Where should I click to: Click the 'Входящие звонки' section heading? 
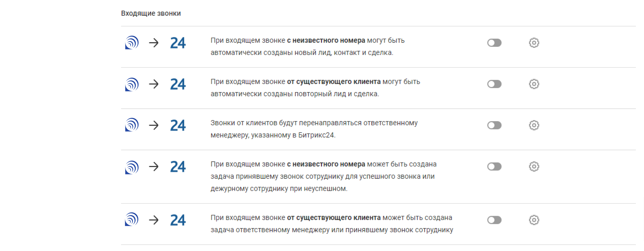(151, 13)
